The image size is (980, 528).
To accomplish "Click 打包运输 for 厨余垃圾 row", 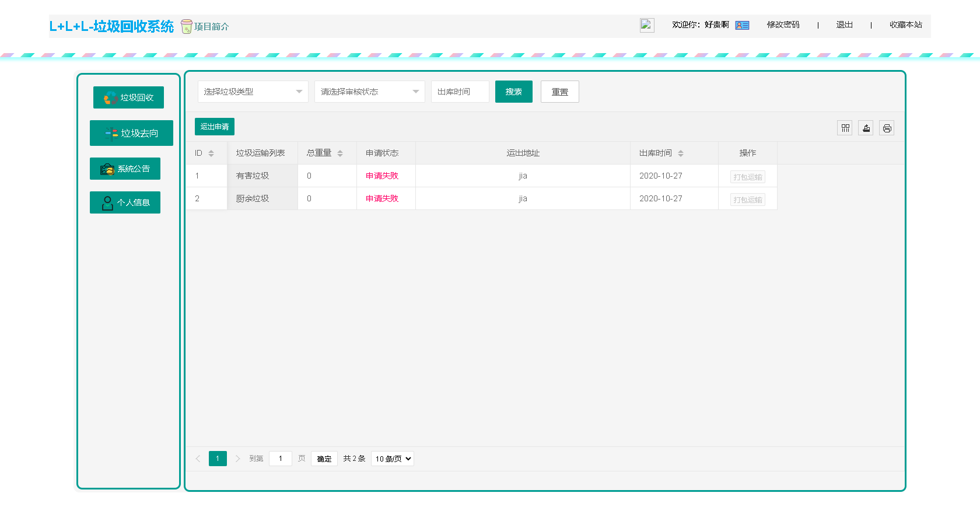I will point(748,200).
